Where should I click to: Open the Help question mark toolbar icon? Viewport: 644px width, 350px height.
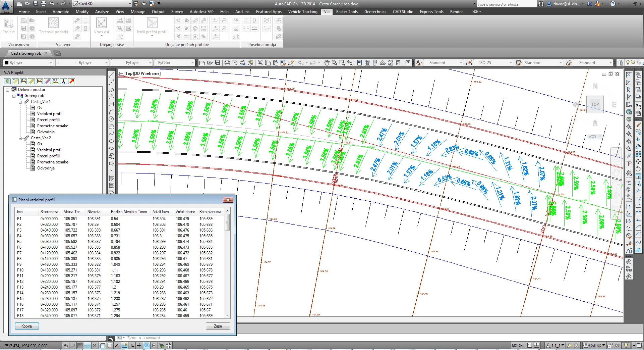tap(408, 63)
